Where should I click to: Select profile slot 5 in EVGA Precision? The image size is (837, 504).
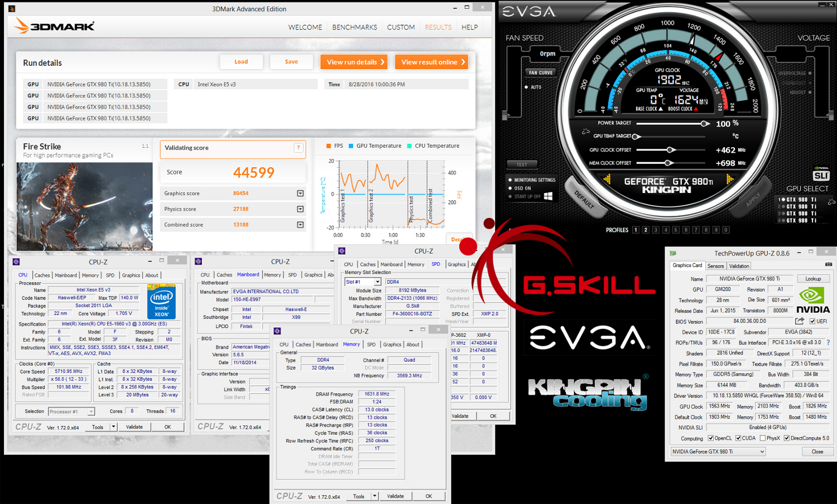[x=676, y=230]
